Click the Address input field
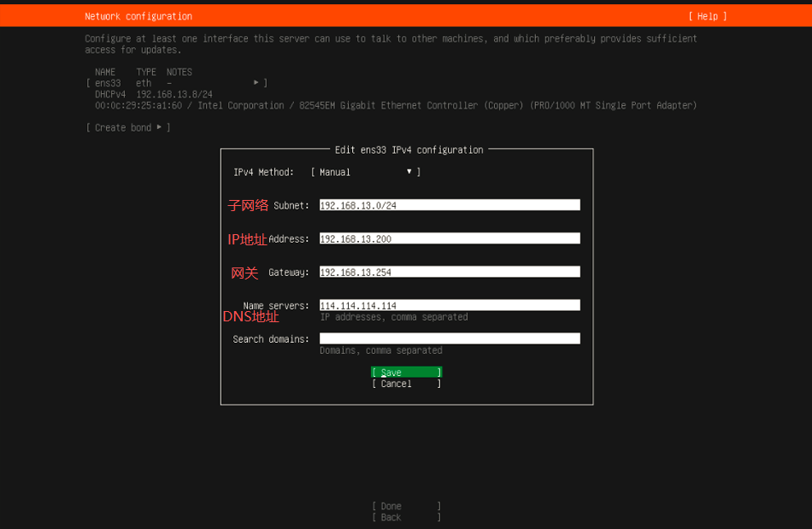This screenshot has width=812, height=529. [450, 238]
